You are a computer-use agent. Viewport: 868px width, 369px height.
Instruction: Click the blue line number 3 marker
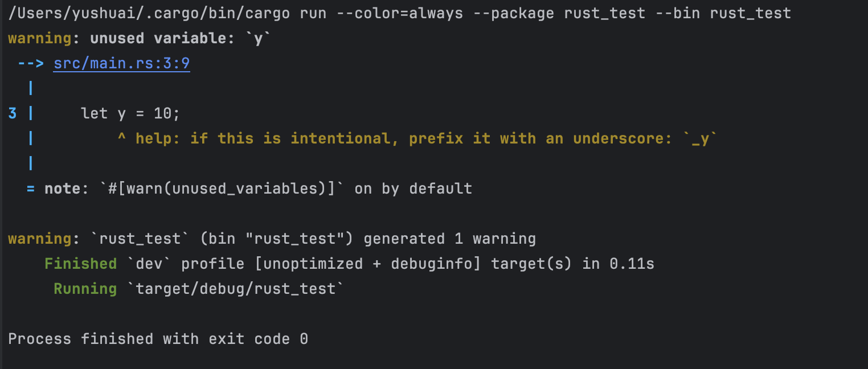coord(13,114)
